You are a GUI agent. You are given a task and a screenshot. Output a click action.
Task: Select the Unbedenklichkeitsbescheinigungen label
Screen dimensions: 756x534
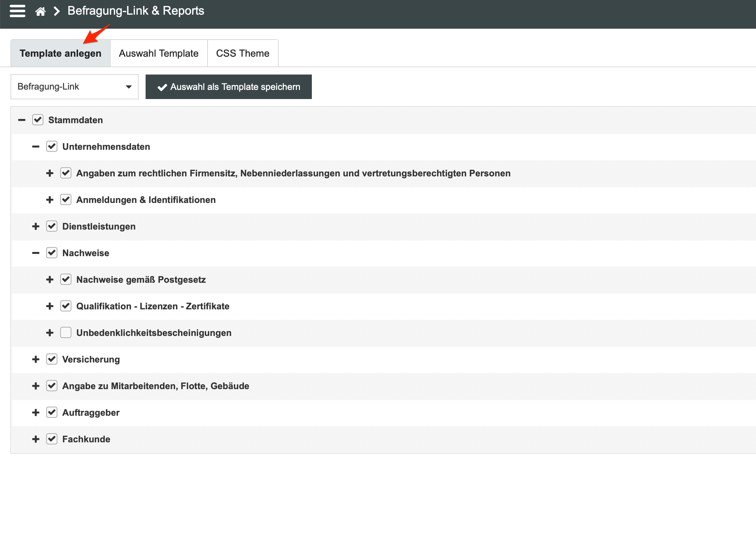pyautogui.click(x=154, y=333)
